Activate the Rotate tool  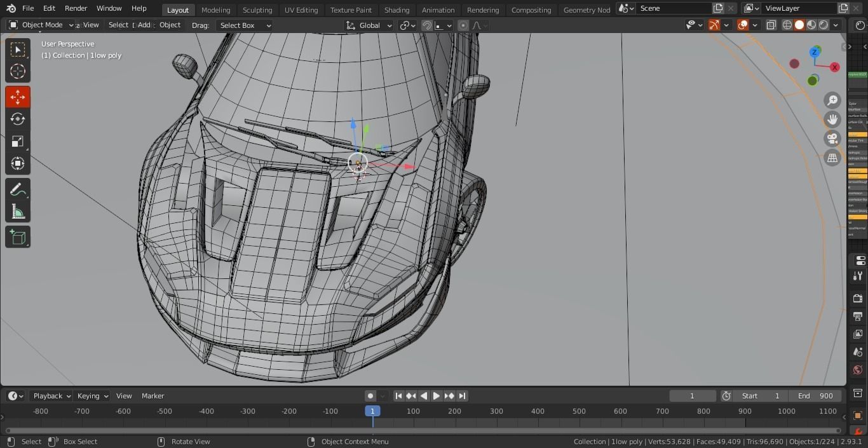[18, 119]
